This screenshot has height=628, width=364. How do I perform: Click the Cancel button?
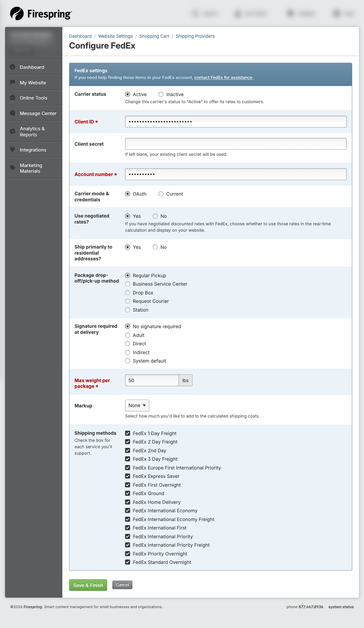[x=122, y=585]
